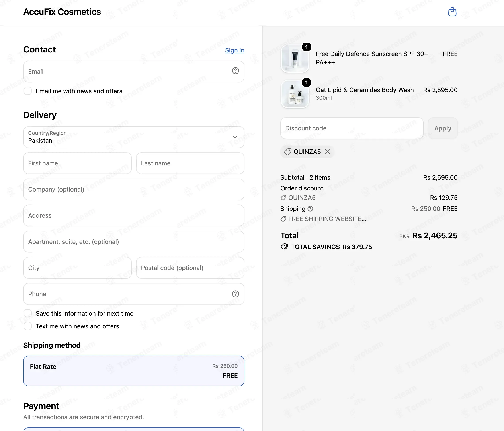
Task: Click the Oat Lipid Body Wash thumbnail
Action: 295,94
